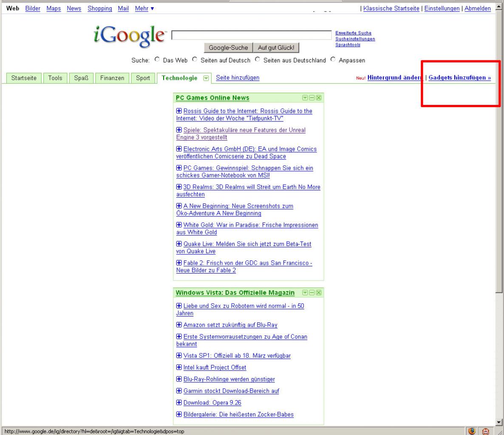Expand plus icon beside Electronic Arts GmbH story
This screenshot has width=504, height=435.
[179, 149]
